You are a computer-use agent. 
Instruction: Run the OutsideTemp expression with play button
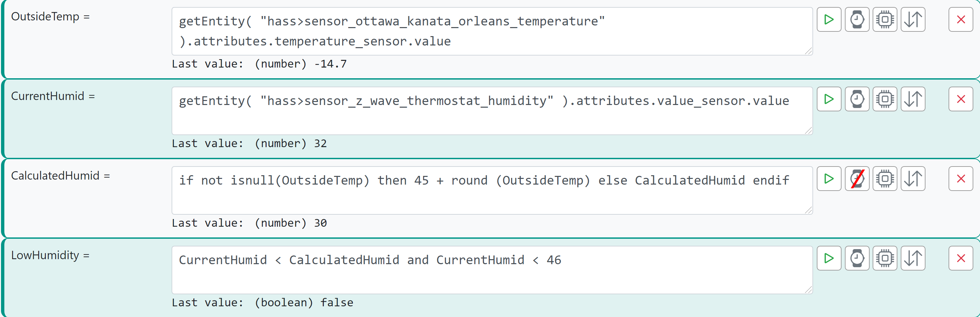829,19
